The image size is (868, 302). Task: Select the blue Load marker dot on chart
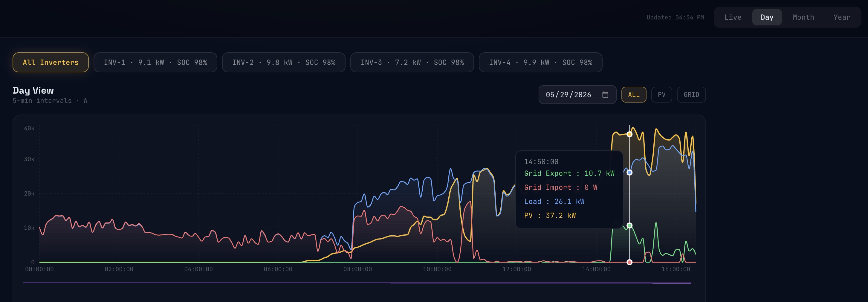tap(629, 173)
